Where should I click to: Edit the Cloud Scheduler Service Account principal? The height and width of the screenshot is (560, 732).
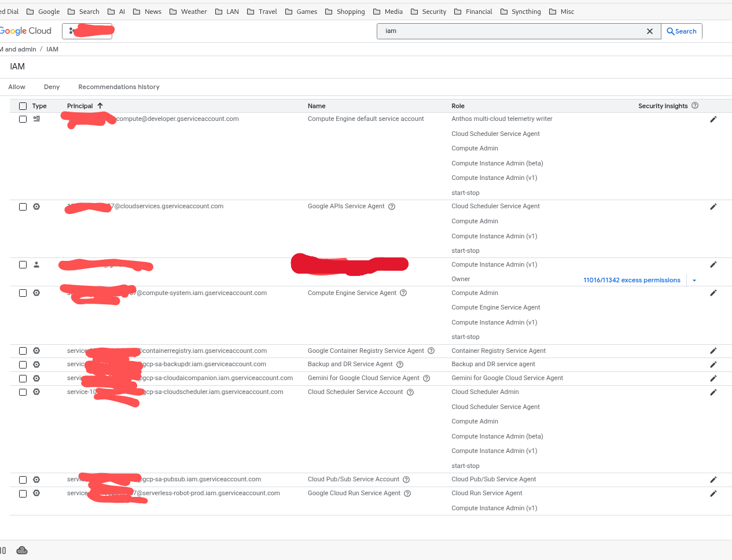pos(713,392)
